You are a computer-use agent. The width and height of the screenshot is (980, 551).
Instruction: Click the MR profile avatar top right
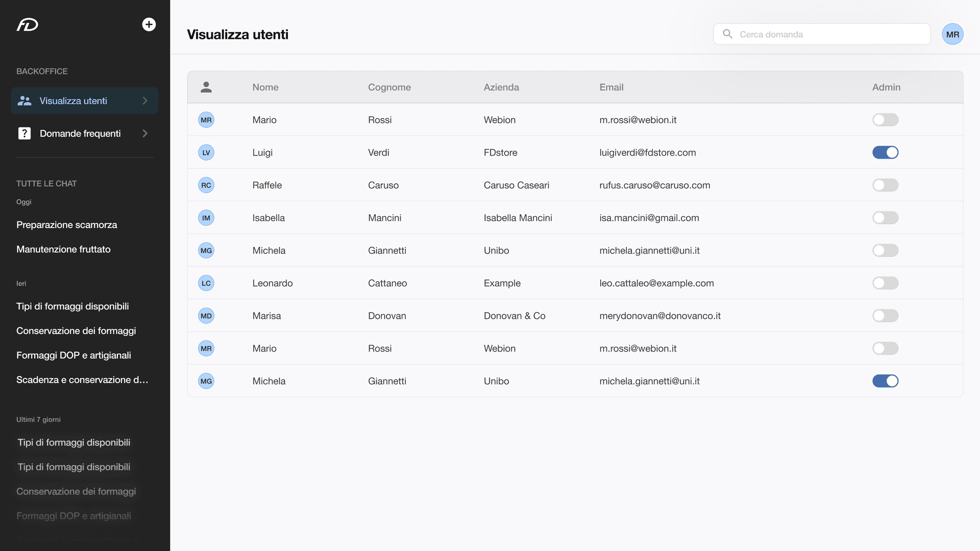pos(952,34)
